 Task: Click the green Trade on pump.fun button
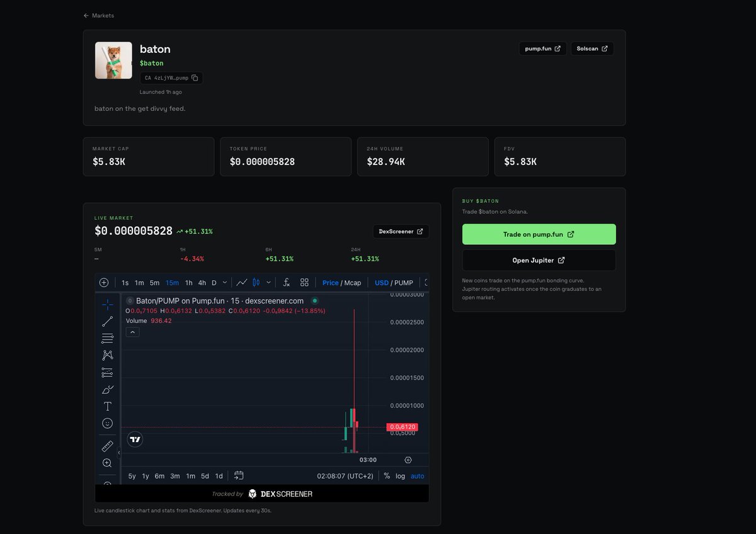click(x=539, y=234)
